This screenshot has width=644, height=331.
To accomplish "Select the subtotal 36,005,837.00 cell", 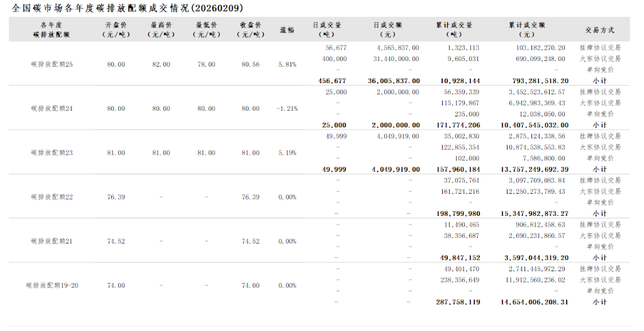I will (x=394, y=81).
